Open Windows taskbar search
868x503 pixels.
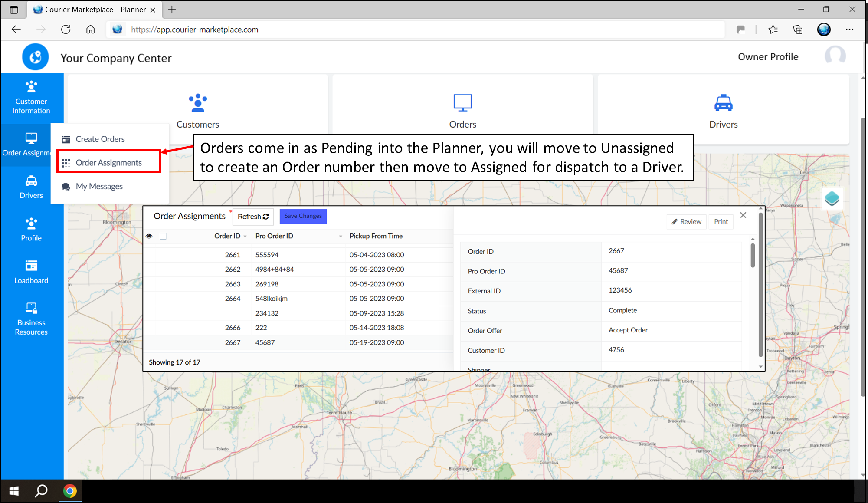pos(41,491)
